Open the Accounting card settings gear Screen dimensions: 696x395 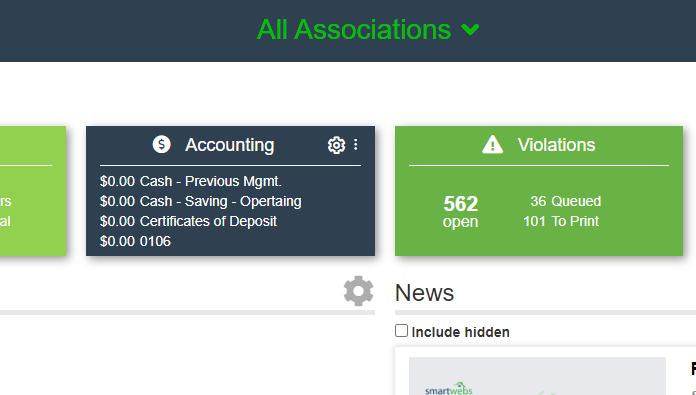click(336, 145)
